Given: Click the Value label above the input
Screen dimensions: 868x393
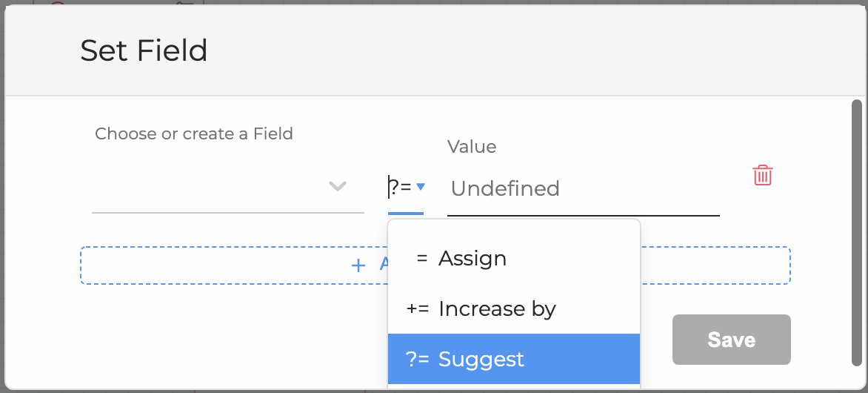Looking at the screenshot, I should (x=471, y=147).
